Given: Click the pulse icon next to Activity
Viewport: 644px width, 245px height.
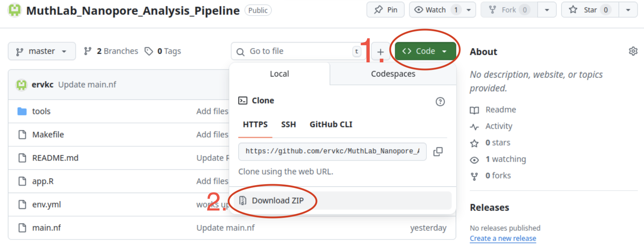Looking at the screenshot, I should pyautogui.click(x=474, y=127).
